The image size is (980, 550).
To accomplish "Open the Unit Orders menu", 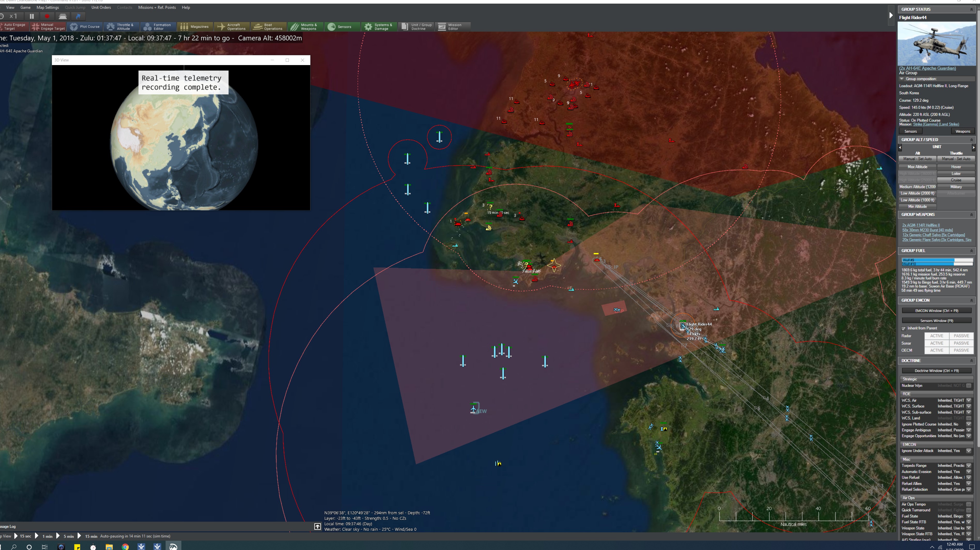I will click(101, 7).
